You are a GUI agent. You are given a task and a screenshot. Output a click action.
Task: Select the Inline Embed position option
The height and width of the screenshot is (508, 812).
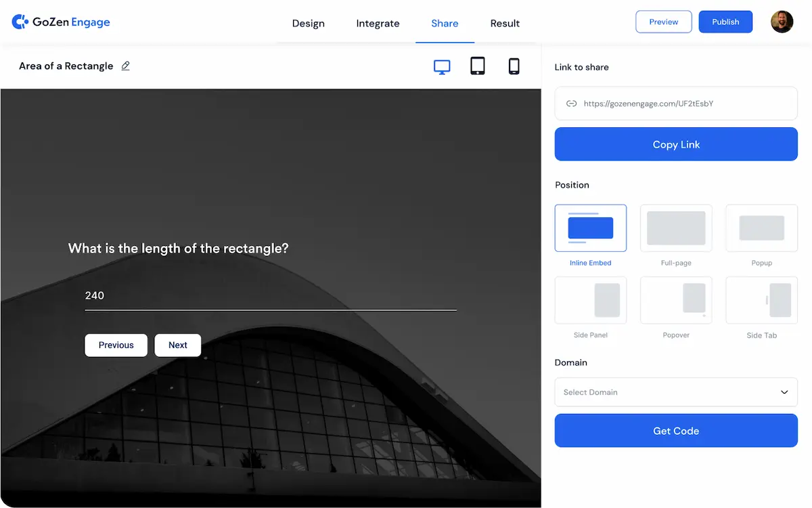click(590, 228)
